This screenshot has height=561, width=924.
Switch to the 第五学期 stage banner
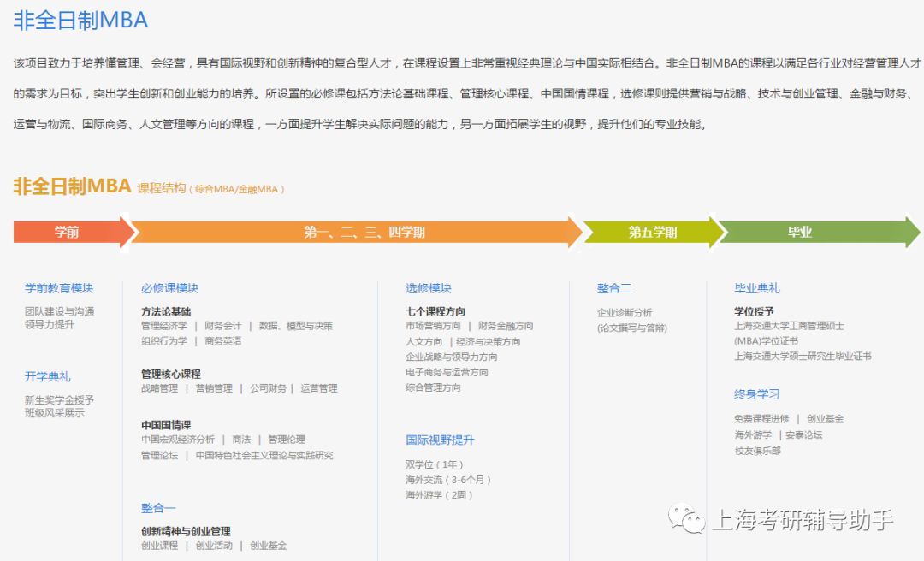[654, 232]
